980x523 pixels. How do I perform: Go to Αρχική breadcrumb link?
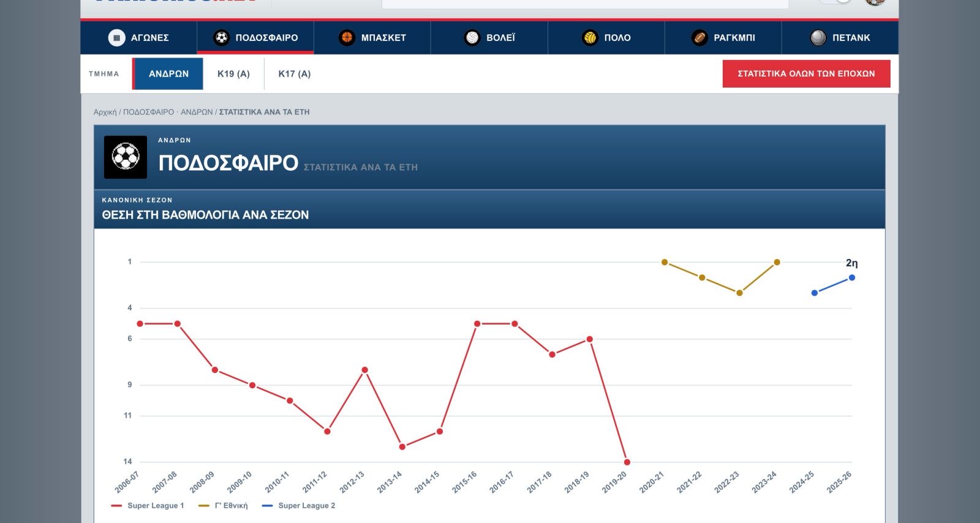(x=105, y=112)
